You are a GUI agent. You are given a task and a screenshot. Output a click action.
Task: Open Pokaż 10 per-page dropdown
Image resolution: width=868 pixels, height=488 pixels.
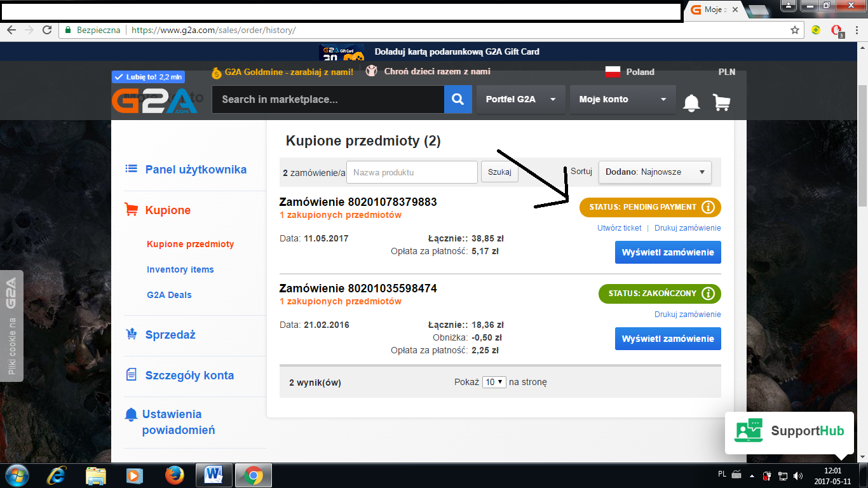[x=494, y=382]
